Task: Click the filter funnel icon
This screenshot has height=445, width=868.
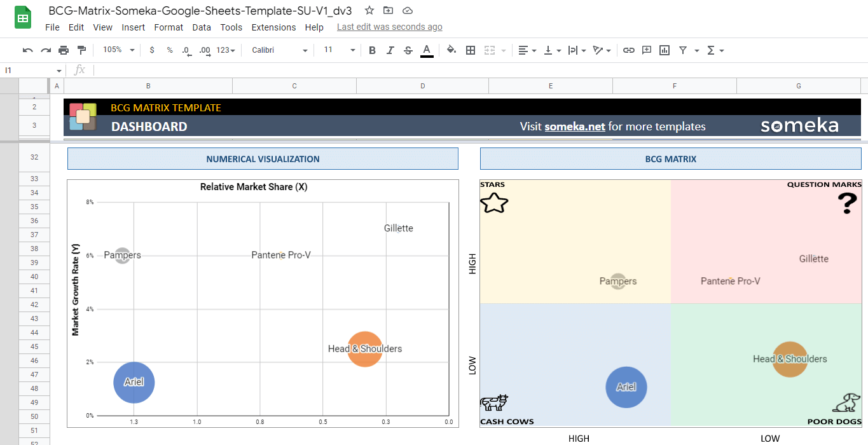Action: 683,50
